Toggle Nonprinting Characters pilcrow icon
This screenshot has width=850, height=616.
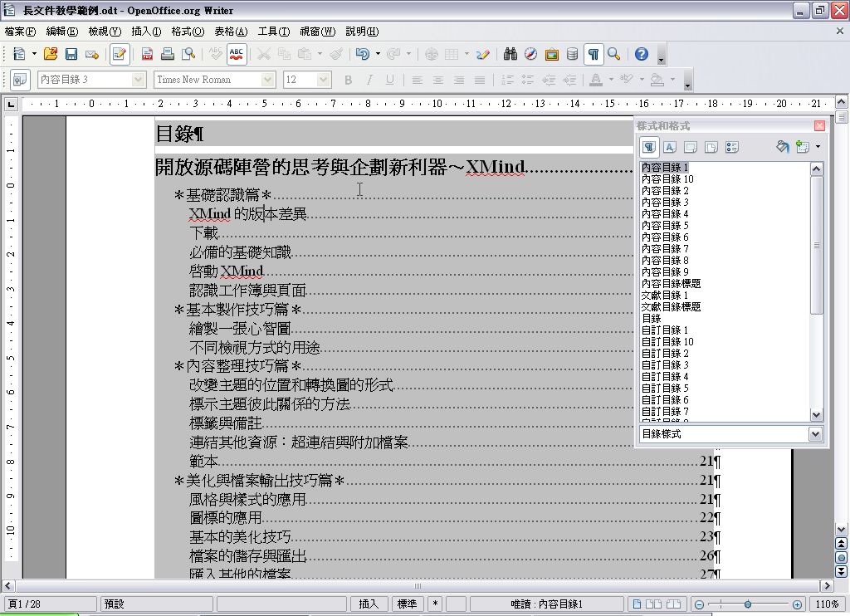(594, 54)
